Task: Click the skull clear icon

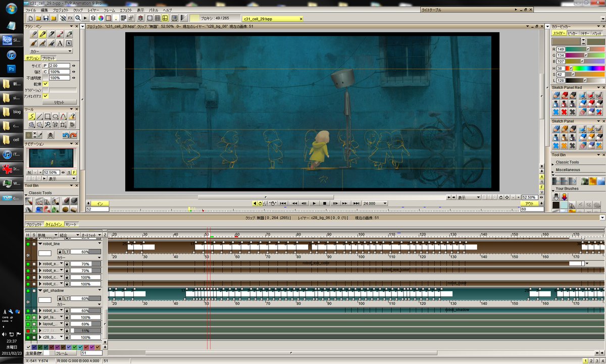Action: (x=50, y=135)
